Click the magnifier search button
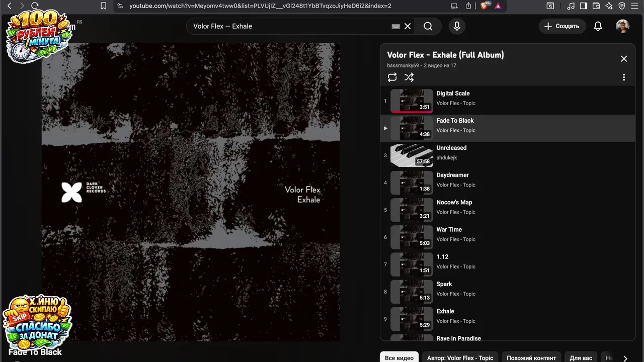644x362 pixels. point(428,26)
